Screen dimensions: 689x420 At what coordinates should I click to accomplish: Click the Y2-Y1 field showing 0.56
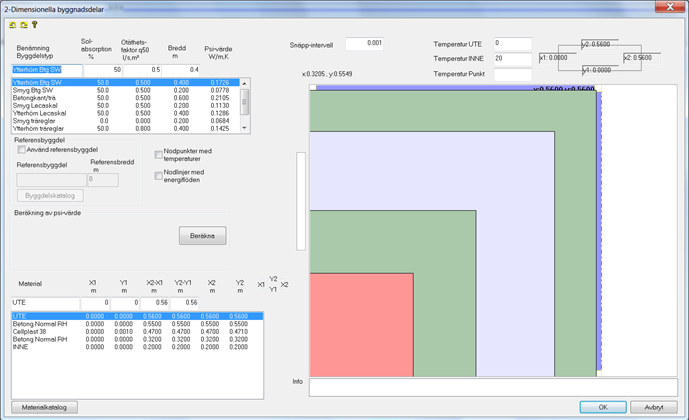pos(184,303)
